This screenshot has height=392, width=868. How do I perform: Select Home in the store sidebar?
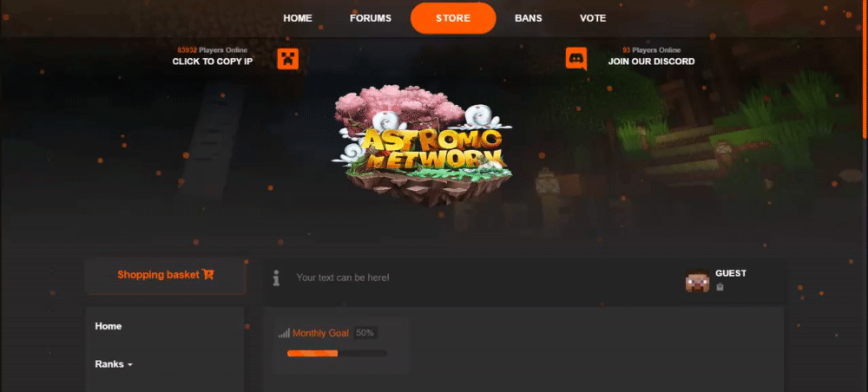point(108,326)
